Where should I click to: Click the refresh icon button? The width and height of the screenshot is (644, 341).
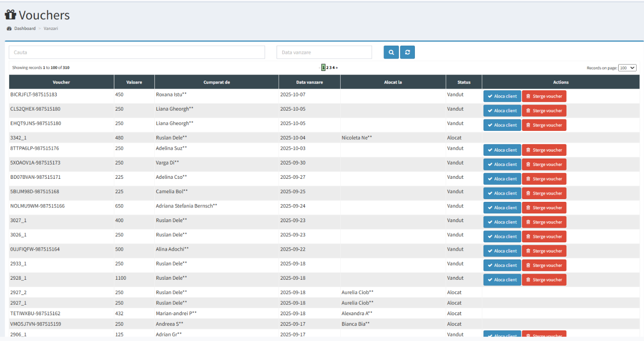(408, 53)
